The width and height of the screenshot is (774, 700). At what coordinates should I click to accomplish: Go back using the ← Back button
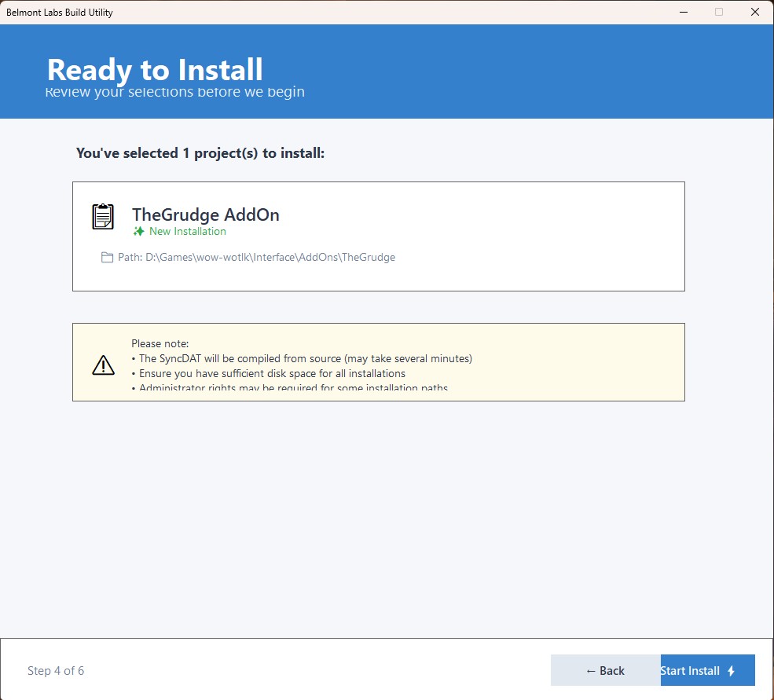[605, 671]
